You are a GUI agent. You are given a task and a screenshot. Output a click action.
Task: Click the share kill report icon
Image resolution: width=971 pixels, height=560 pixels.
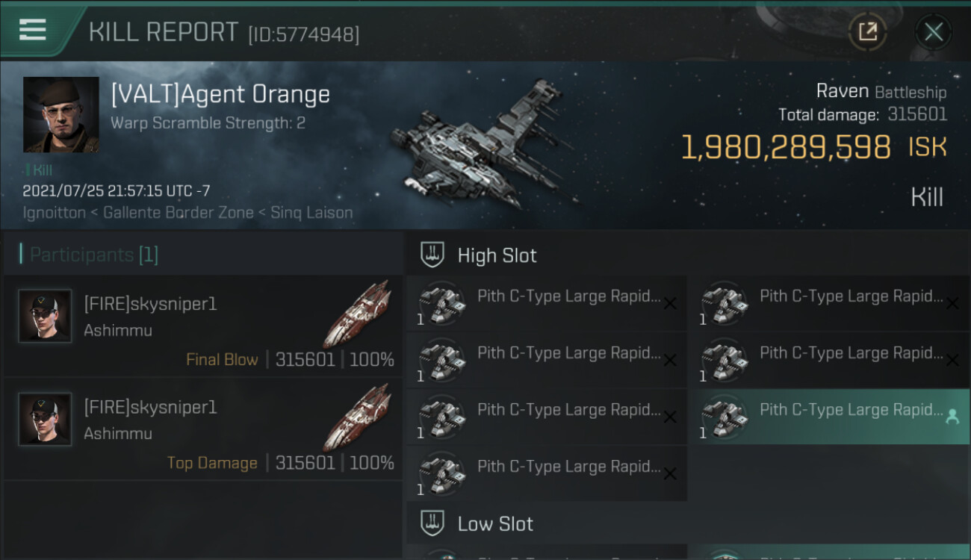[867, 31]
